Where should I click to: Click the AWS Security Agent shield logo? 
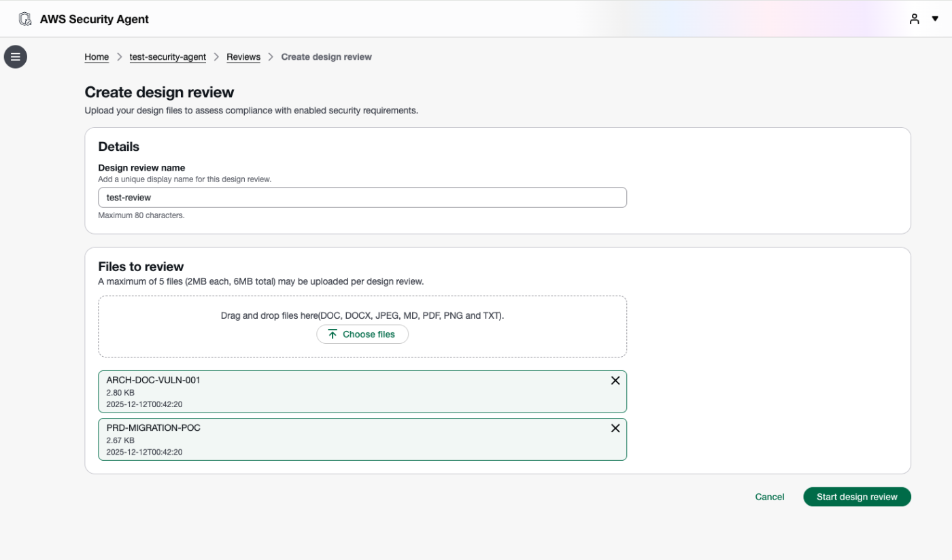coord(25,19)
